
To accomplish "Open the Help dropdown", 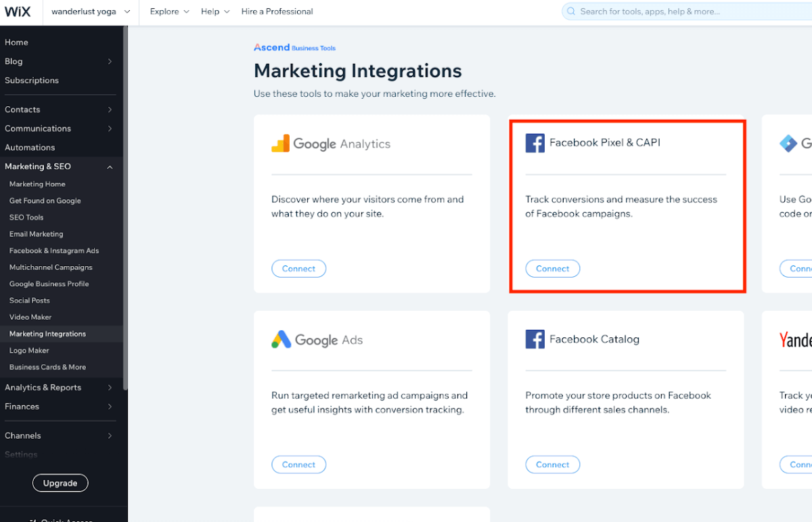I will [214, 12].
